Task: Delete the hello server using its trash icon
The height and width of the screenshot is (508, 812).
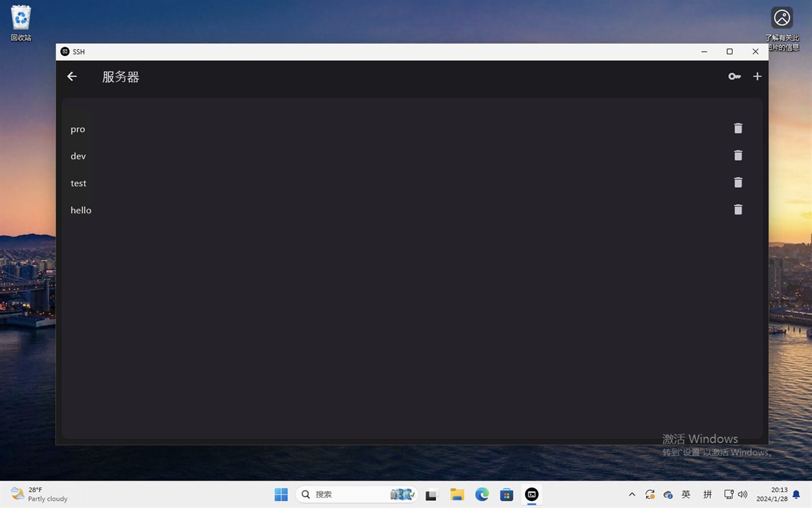Action: (738, 210)
